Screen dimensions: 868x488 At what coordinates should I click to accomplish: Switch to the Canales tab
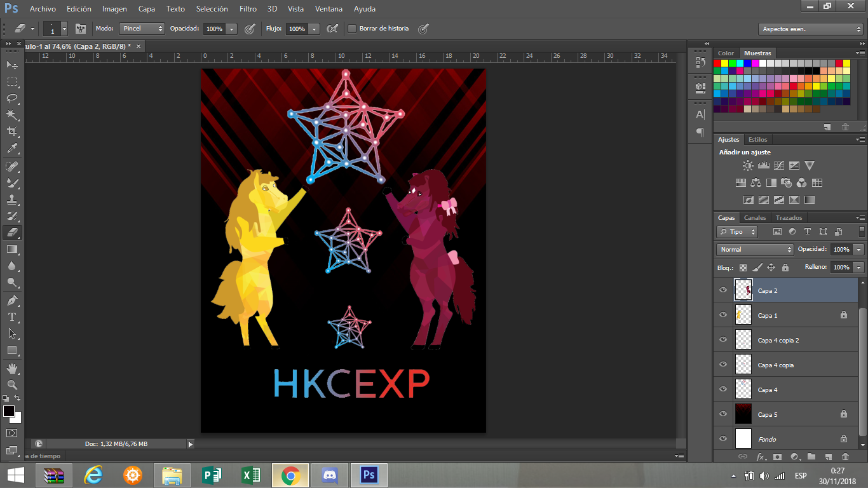(x=755, y=217)
